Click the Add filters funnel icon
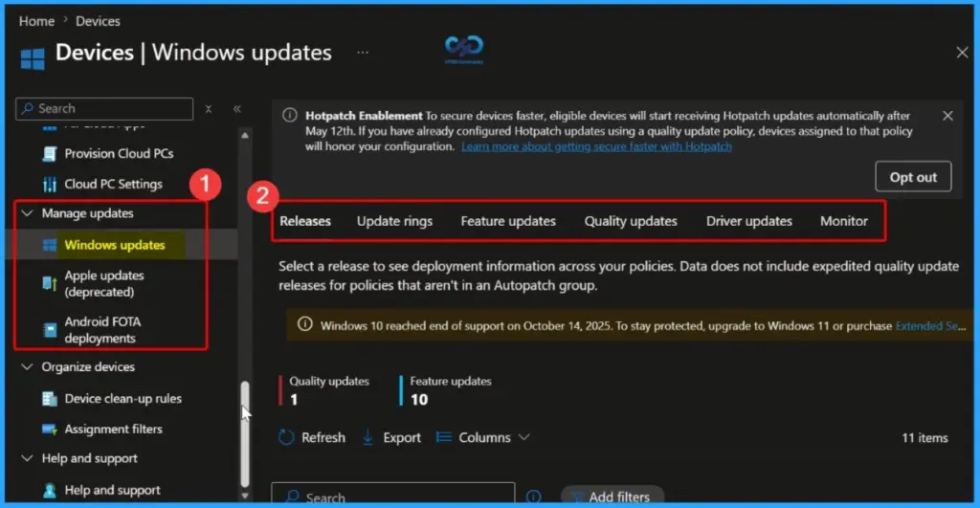The width and height of the screenshot is (980, 508). (577, 497)
